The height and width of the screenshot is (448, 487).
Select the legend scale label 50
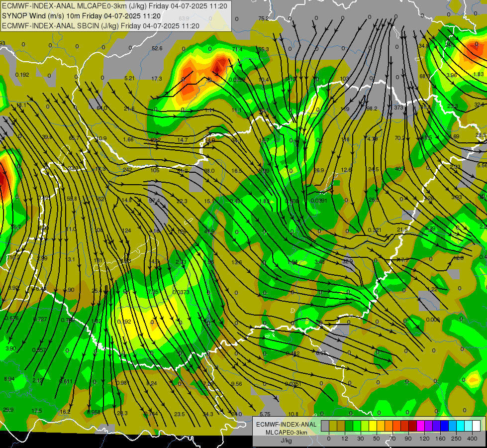pos(376,439)
